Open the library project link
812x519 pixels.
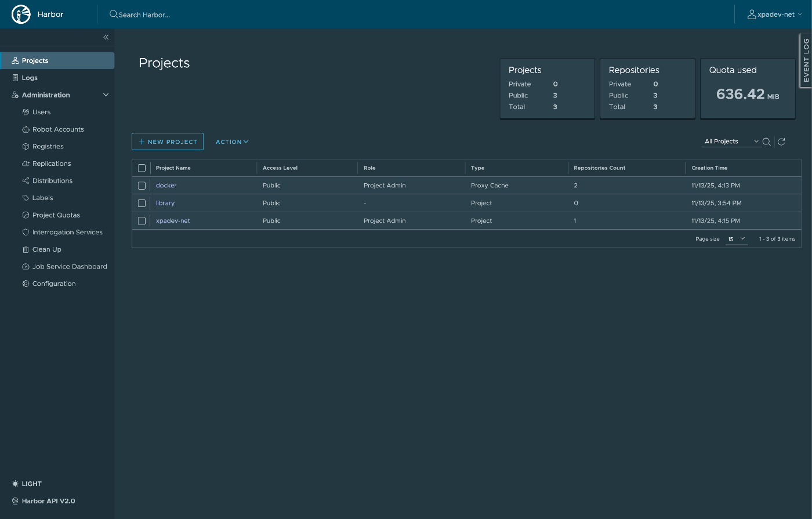coord(165,203)
